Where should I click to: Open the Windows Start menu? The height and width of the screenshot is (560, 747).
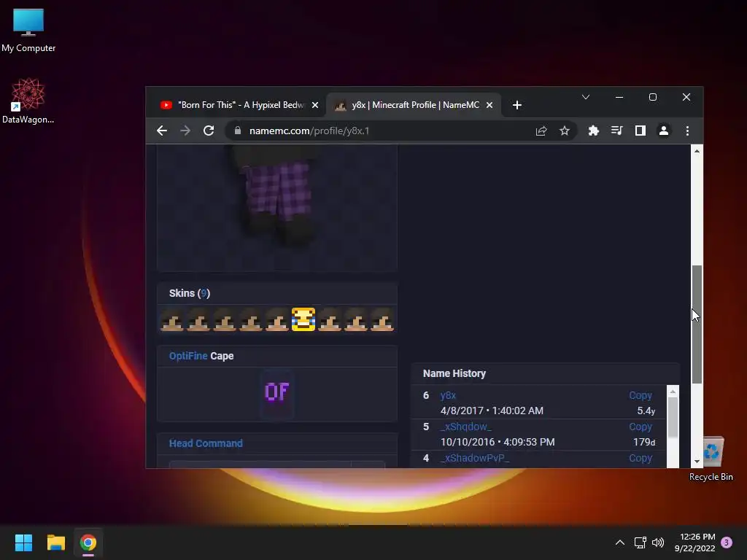[x=23, y=542]
